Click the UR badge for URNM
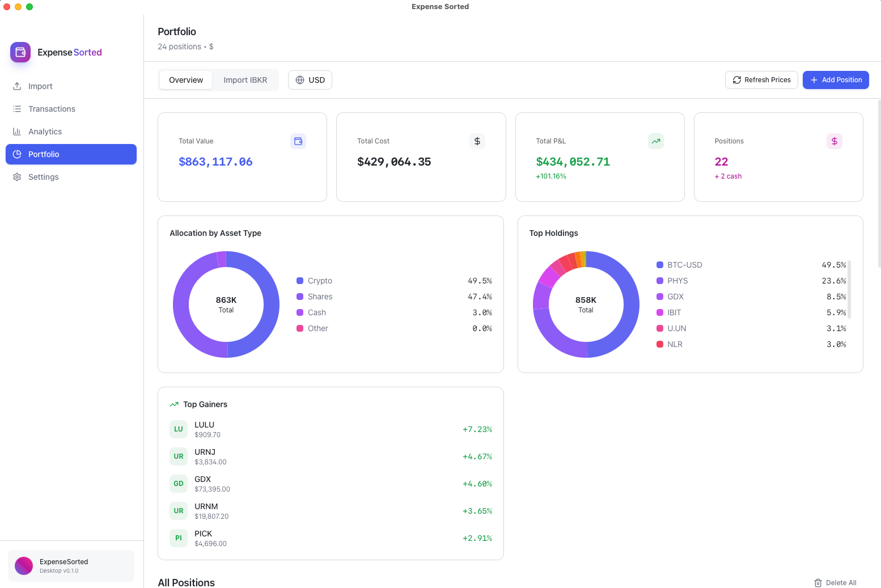Viewport: 881px width, 588px height. coord(179,511)
